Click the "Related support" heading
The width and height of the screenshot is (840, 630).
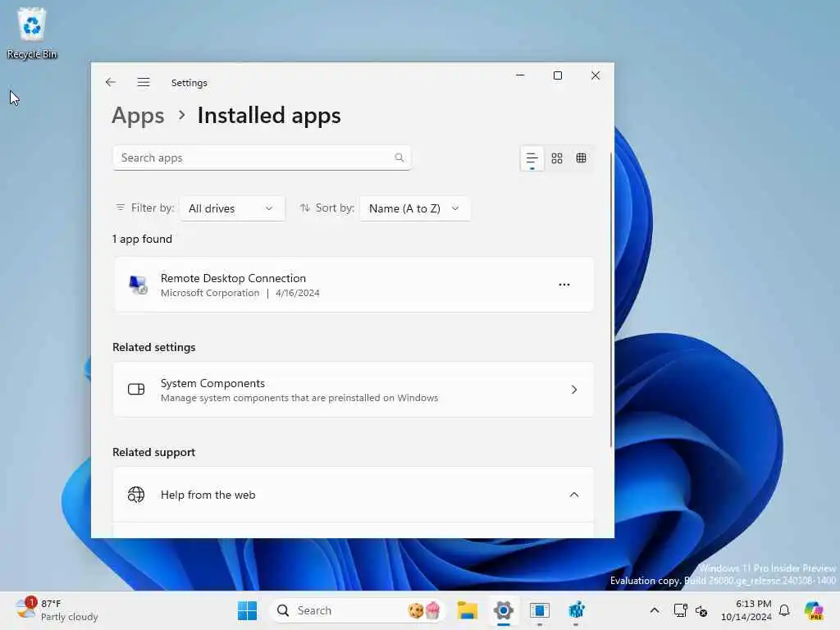pos(153,452)
